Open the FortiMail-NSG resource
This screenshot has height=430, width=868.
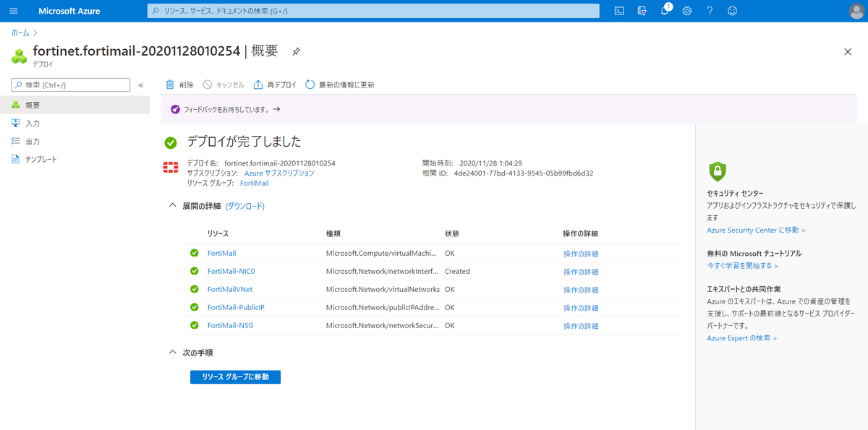(231, 326)
